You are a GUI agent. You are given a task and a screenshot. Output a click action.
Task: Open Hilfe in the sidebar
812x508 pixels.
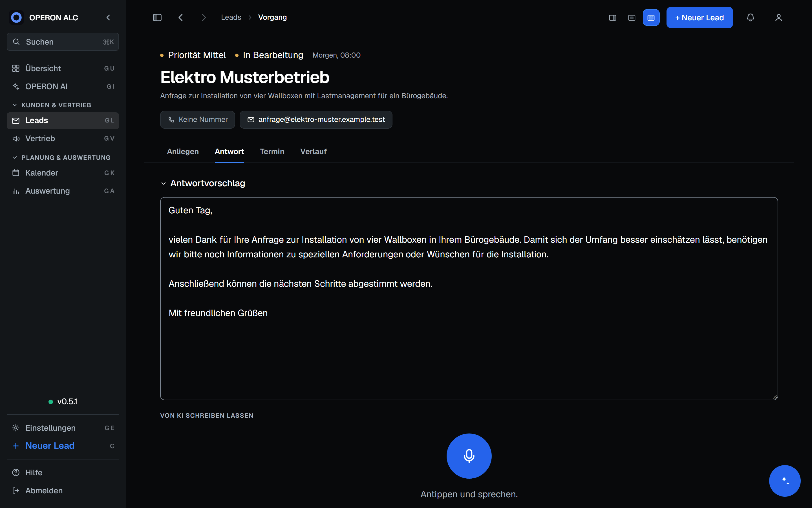click(63, 472)
